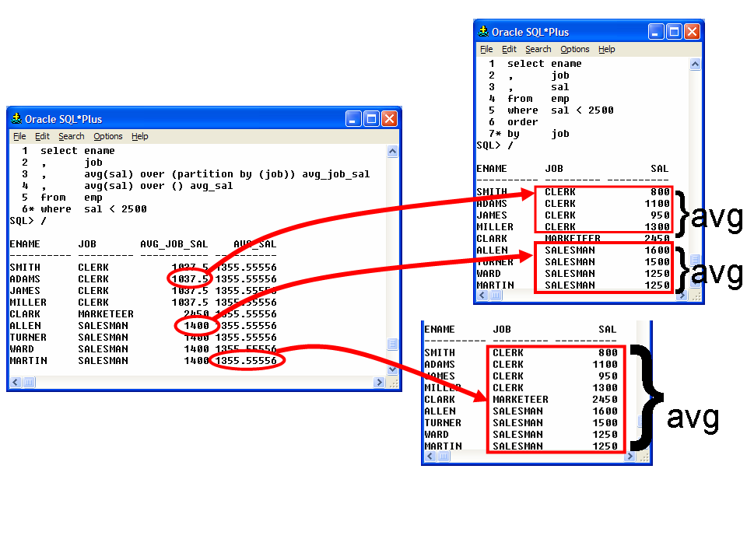
Task: Maximize the window with the avg(sal) query
Action: 372,119
